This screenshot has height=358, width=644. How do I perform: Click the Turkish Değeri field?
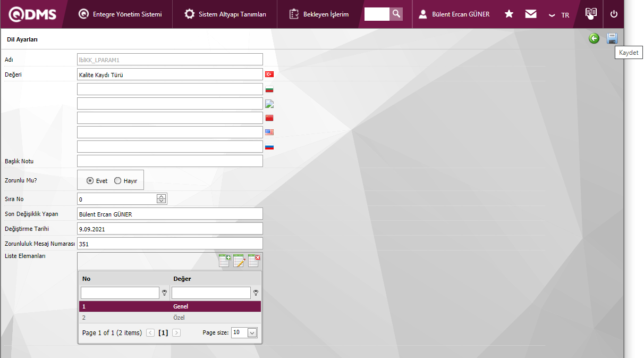(170, 74)
